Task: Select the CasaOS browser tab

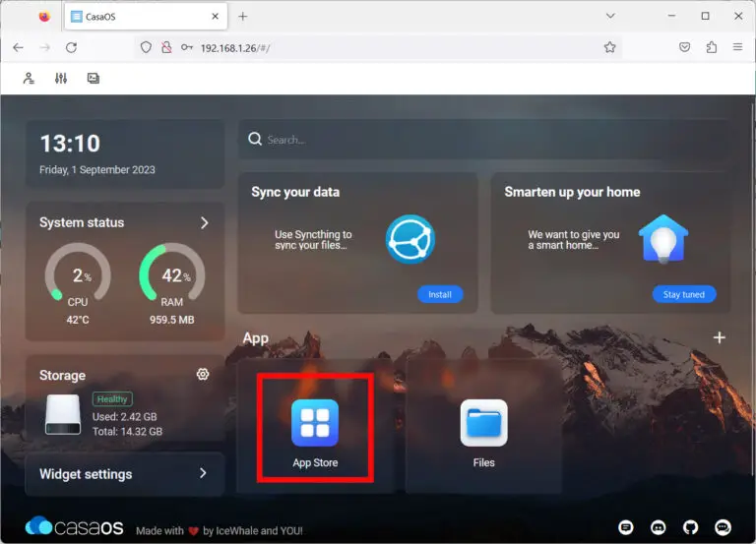Action: 143,17
